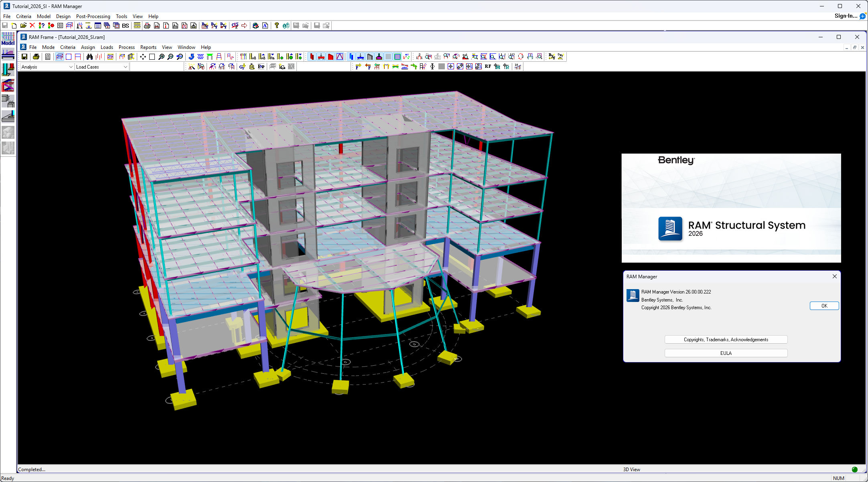868x482 pixels.
Task: Click Zoom In magnifier icon in RAM Frame
Action: click(x=161, y=57)
